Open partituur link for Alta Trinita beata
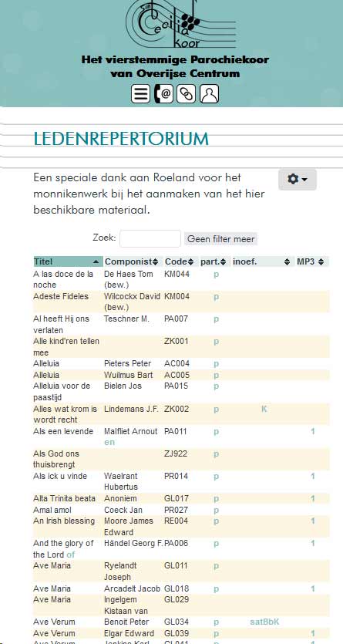 [217, 499]
